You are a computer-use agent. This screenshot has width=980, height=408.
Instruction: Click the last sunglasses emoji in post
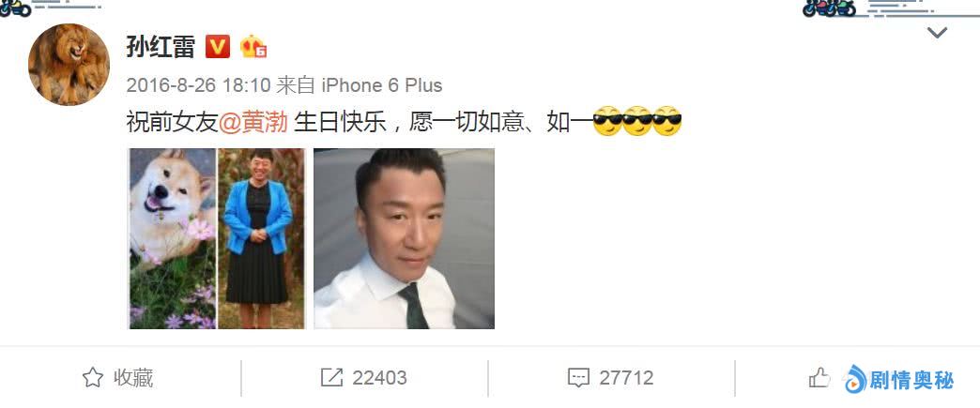[666, 121]
